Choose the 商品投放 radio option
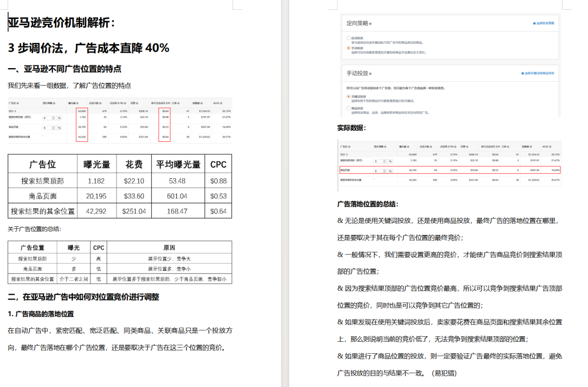 (348, 108)
